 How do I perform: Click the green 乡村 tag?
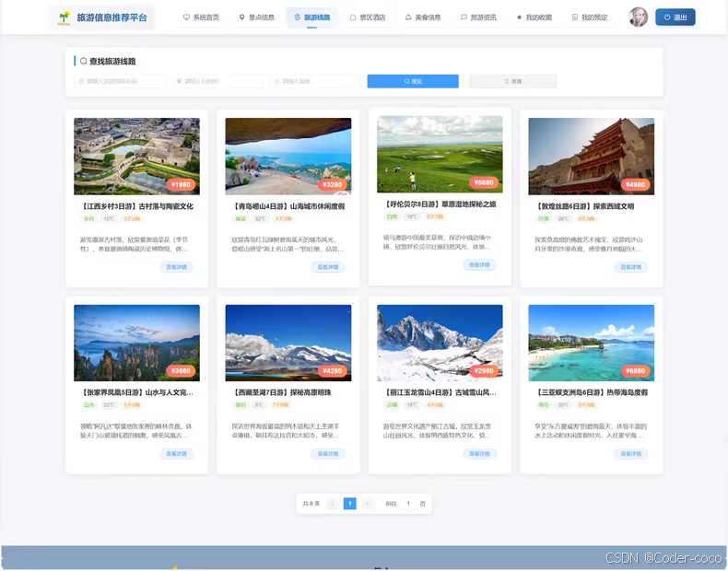pos(88,219)
